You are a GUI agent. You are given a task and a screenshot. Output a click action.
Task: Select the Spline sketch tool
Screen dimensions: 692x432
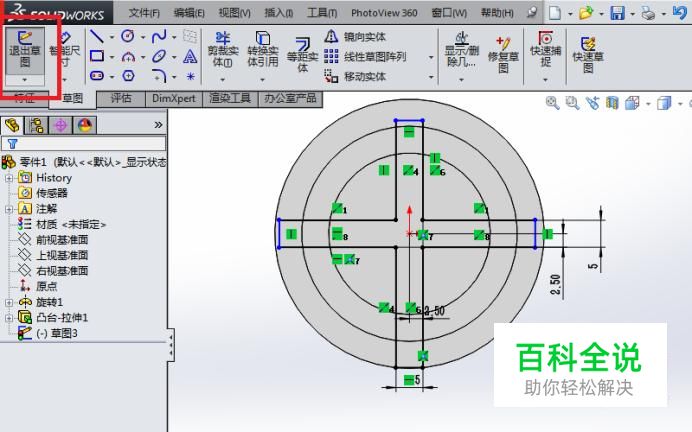[x=159, y=36]
